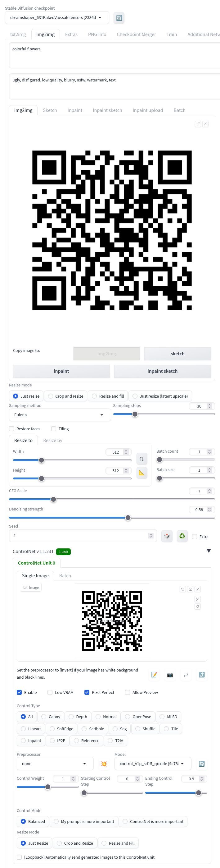Randomize seed with the dice icon
This screenshot has height=868, width=220.
click(167, 536)
